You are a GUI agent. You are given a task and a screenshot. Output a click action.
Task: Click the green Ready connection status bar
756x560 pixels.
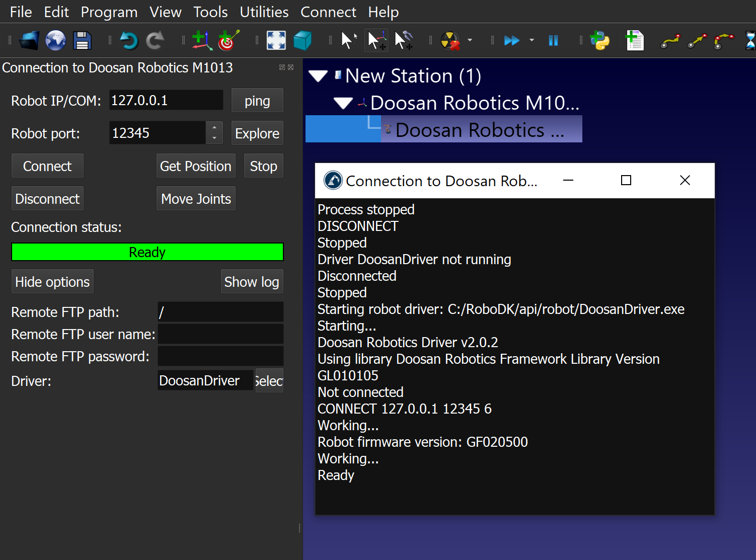pyautogui.click(x=147, y=252)
